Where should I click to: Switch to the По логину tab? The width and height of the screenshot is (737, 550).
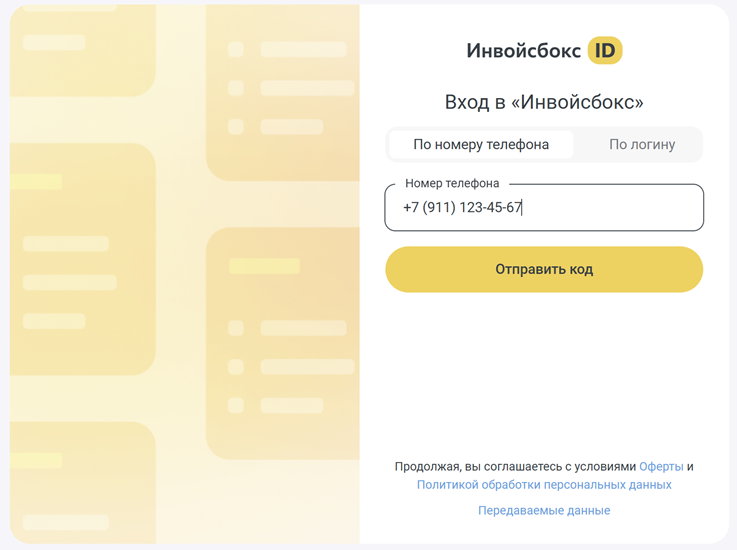pyautogui.click(x=642, y=144)
